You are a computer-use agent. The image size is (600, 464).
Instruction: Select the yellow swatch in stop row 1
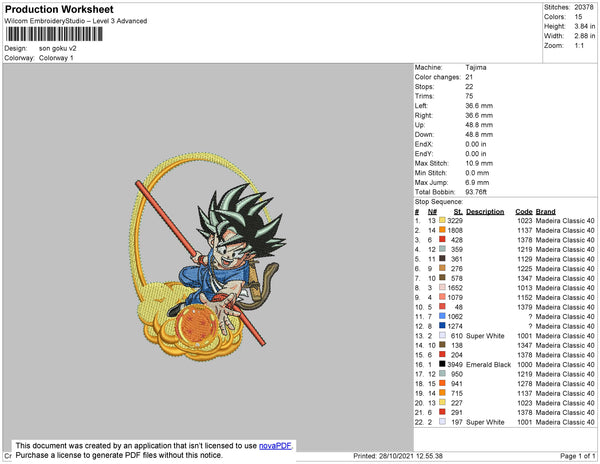tap(442, 220)
